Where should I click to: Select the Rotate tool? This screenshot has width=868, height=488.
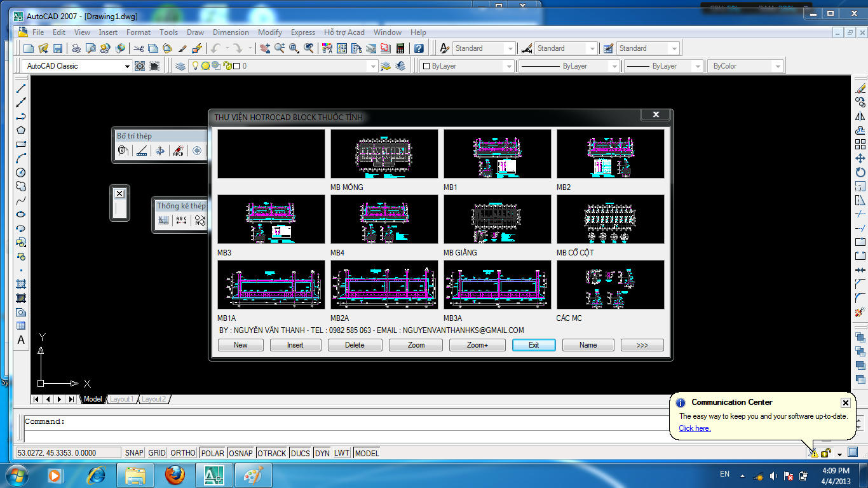pyautogui.click(x=860, y=172)
